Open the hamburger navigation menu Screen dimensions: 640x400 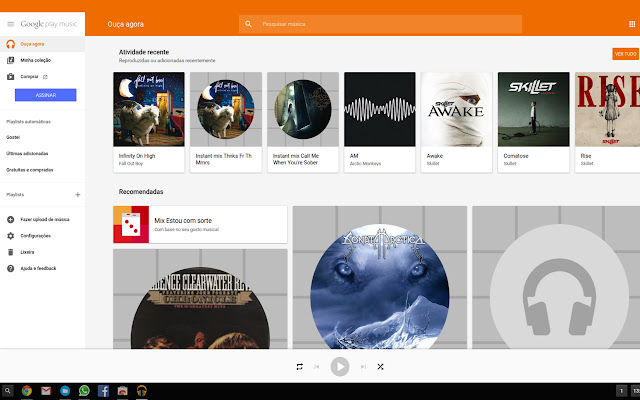(x=11, y=24)
